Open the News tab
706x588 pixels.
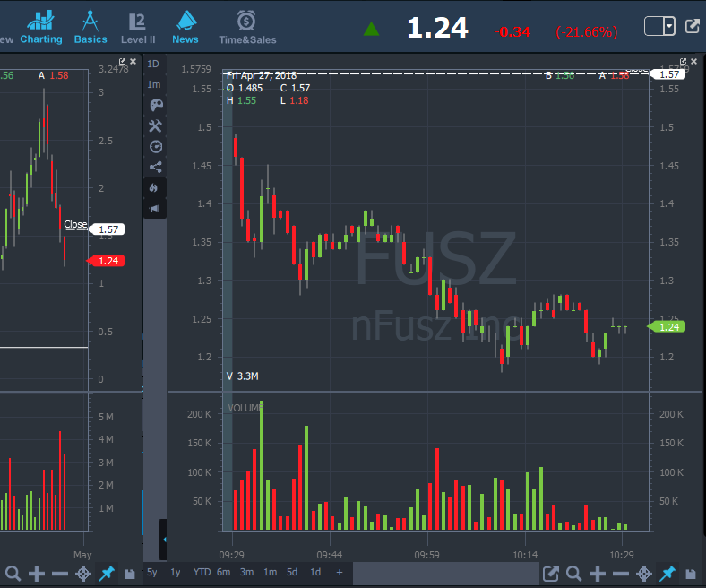(x=185, y=27)
